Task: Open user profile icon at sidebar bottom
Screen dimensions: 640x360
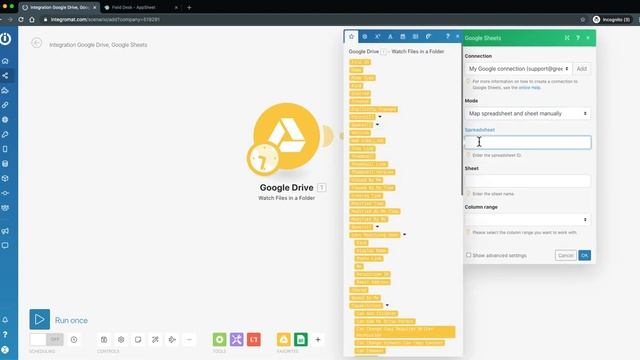Action: click(5, 349)
